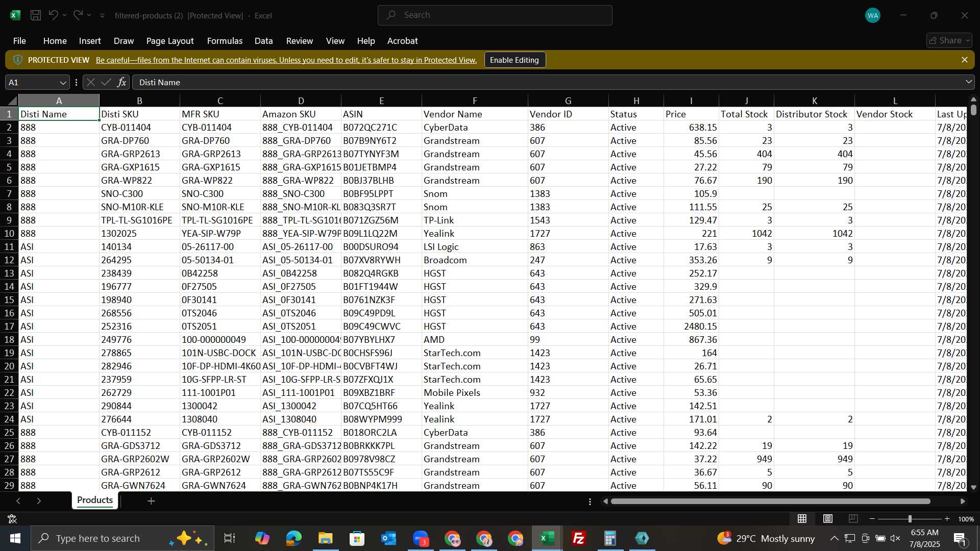The height and width of the screenshot is (551, 980).
Task: Add a new sheet with plus icon
Action: (151, 501)
